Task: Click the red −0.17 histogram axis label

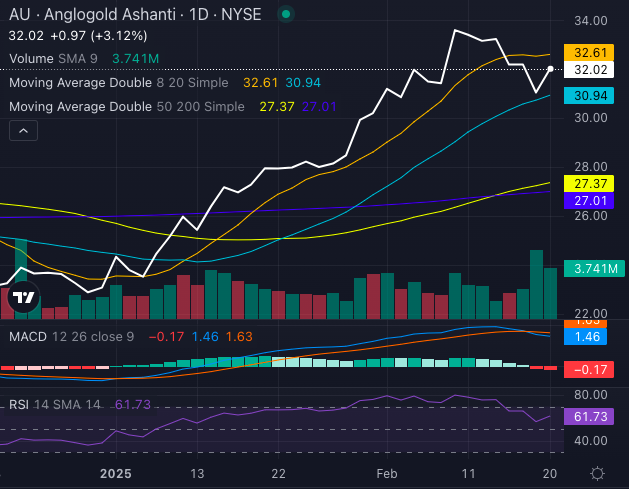Action: 588,369
